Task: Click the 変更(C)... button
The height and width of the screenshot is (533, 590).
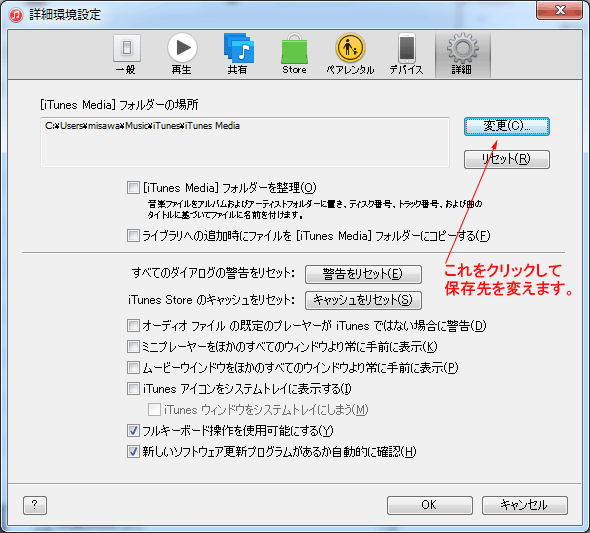Action: pyautogui.click(x=506, y=126)
